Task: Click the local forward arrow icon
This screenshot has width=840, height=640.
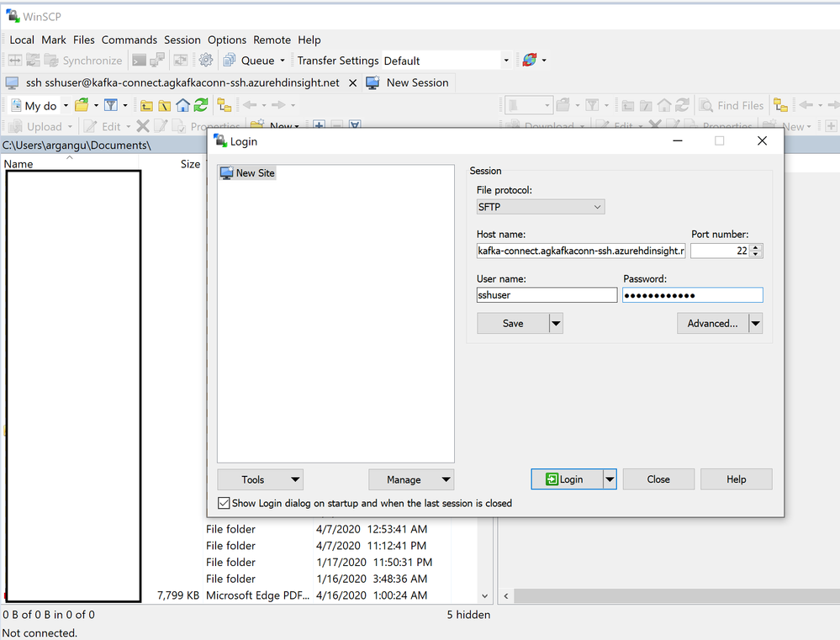Action: coord(278,105)
